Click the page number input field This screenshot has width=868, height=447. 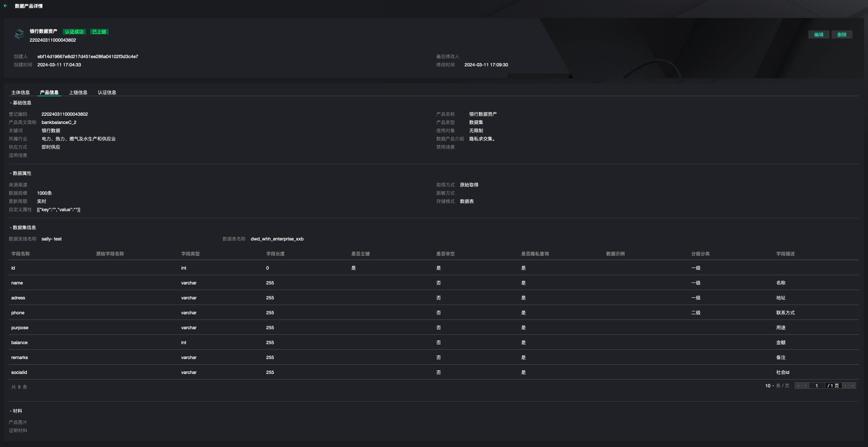point(817,386)
